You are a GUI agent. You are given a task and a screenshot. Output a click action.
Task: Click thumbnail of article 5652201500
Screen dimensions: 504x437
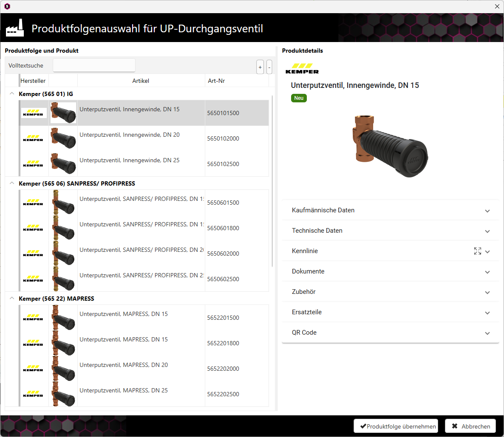point(63,318)
